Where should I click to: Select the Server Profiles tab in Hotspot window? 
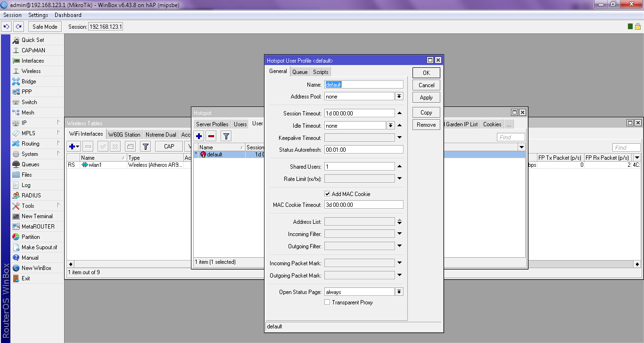click(x=212, y=124)
